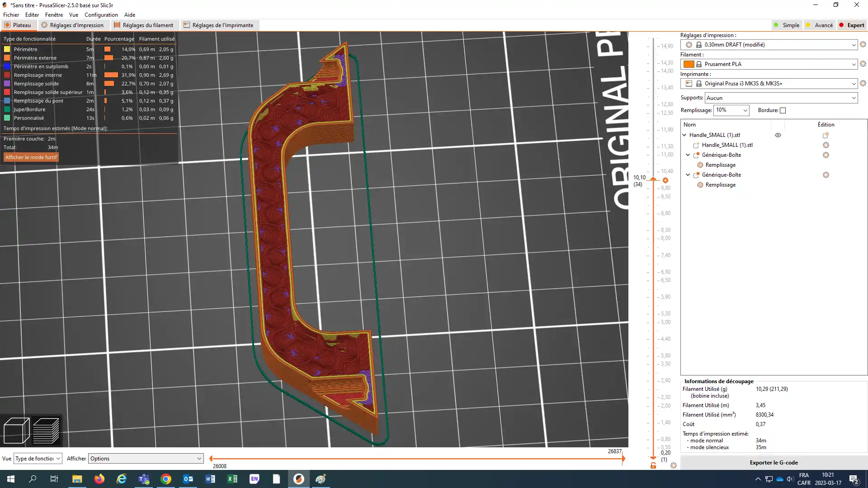Viewport: 868px width, 488px height.
Task: Click edit icon for top Handle_SMALL (1).stl object
Action: pos(826,135)
